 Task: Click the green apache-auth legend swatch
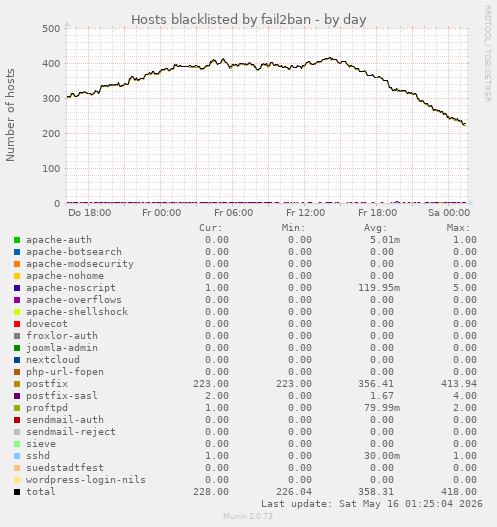click(x=17, y=240)
